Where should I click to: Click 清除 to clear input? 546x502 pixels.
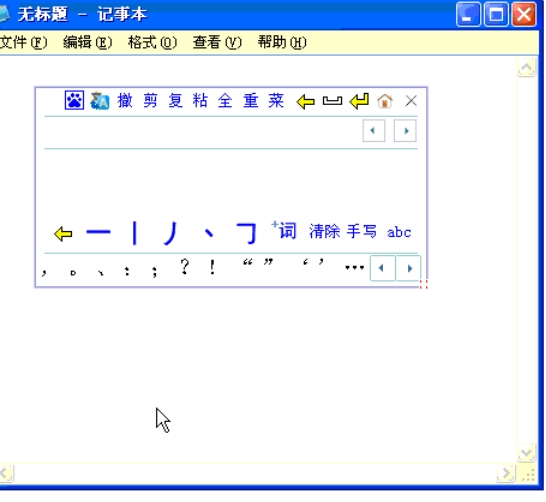(x=325, y=232)
